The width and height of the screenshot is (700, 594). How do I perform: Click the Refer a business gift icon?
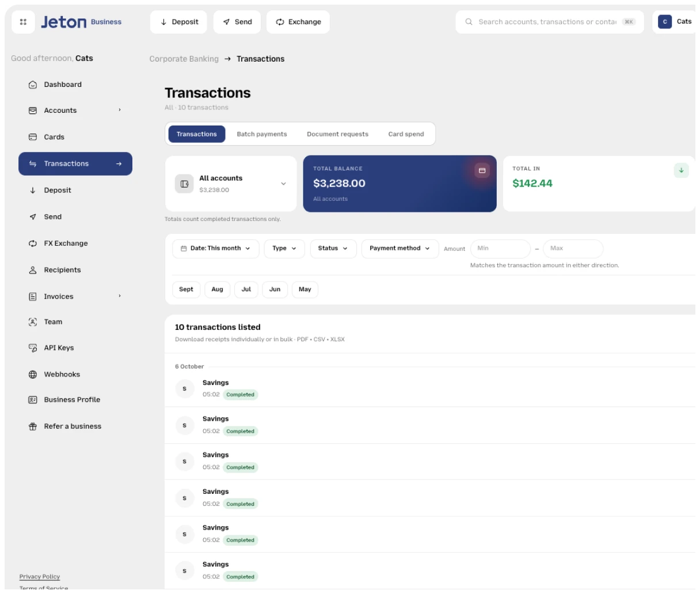[33, 427]
